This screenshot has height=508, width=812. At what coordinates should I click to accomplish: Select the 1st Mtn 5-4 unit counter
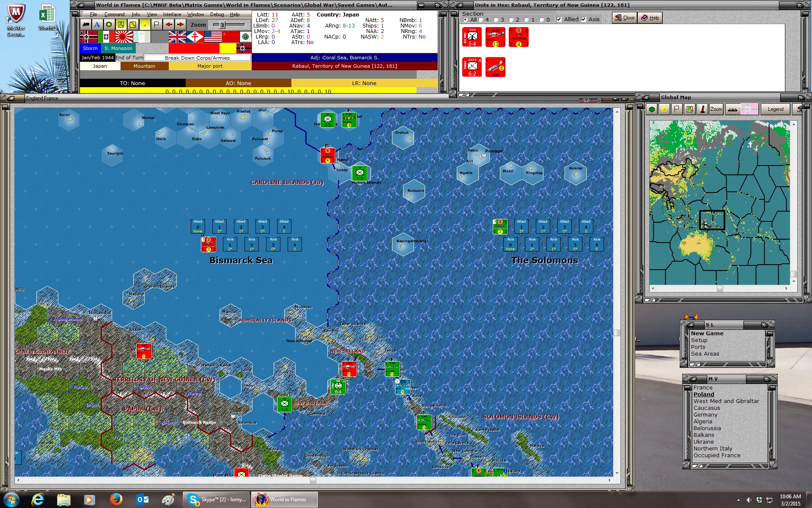472,37
